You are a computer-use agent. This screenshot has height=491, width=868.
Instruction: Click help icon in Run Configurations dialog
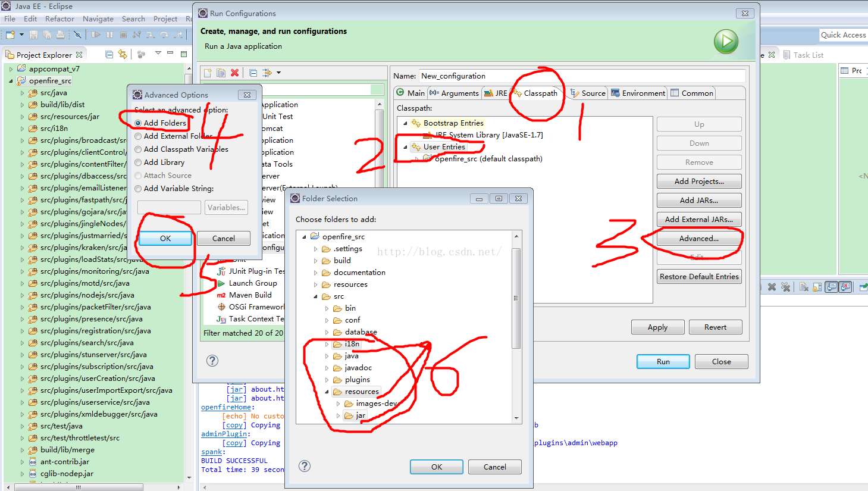coord(212,361)
